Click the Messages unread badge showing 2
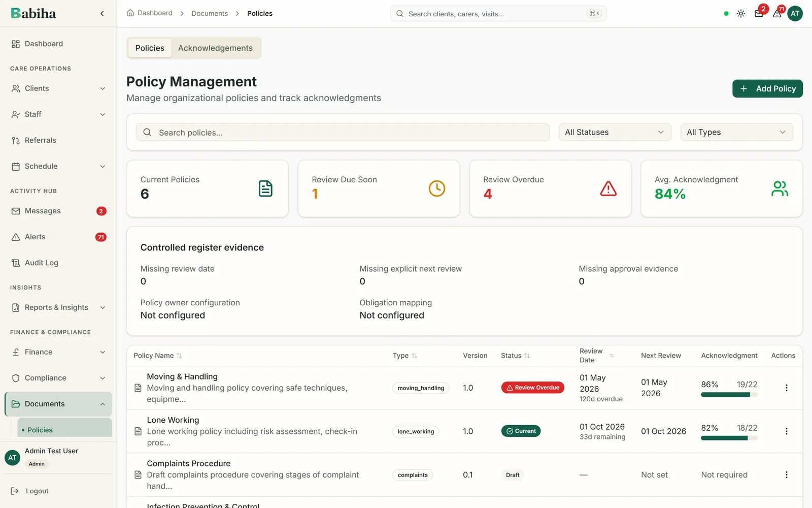This screenshot has height=508, width=812. [x=101, y=211]
